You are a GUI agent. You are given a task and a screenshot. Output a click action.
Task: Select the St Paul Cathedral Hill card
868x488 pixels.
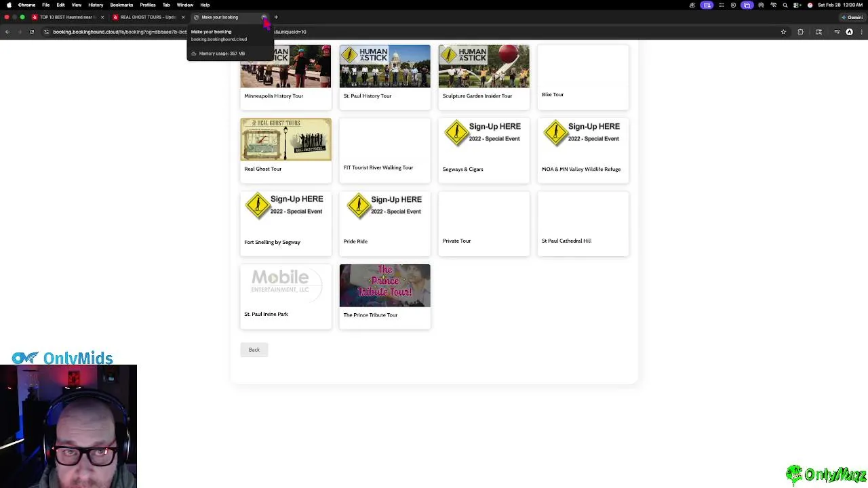[x=583, y=224]
